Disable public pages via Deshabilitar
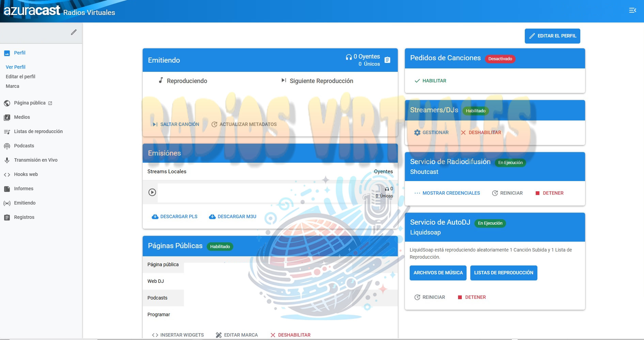This screenshot has height=340, width=644. click(x=290, y=335)
